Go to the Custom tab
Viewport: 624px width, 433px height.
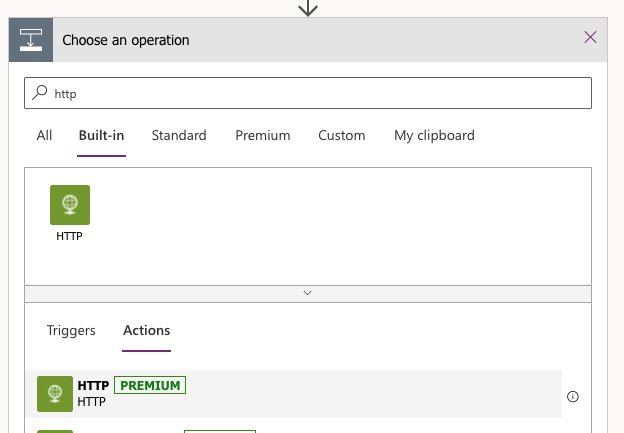(342, 135)
